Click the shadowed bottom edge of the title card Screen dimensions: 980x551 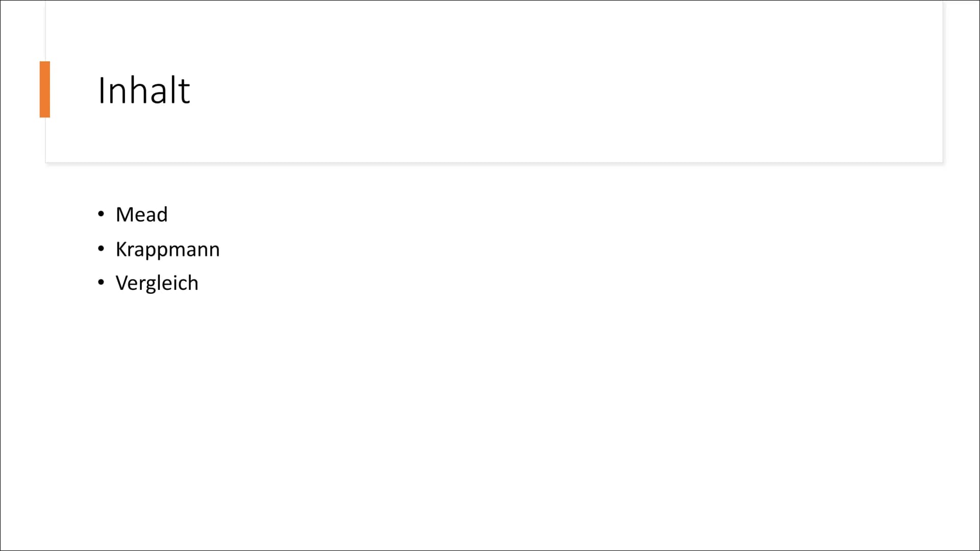click(x=494, y=163)
